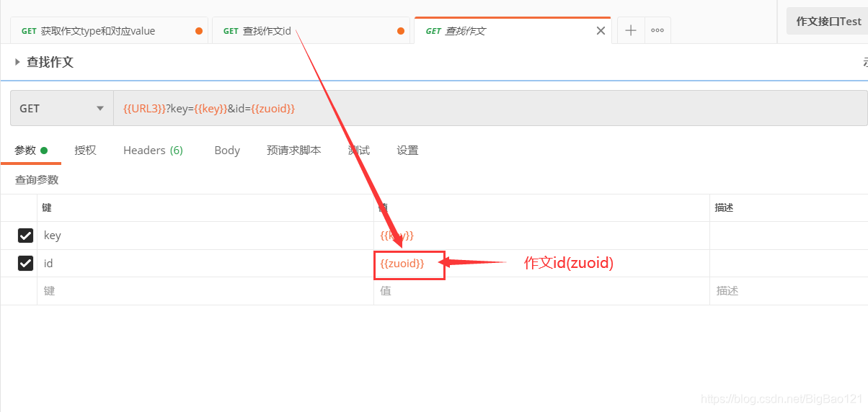Click the empty 描述 placeholder field

pos(789,291)
